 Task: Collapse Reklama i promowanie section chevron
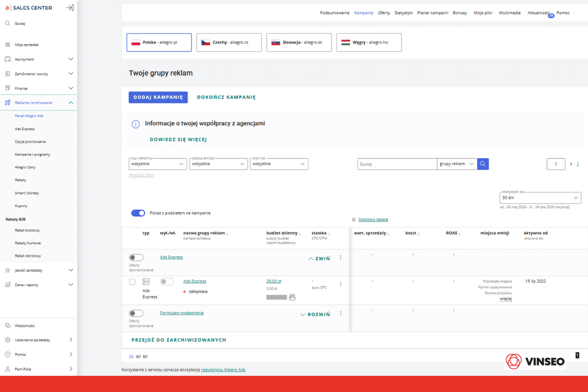tap(71, 102)
